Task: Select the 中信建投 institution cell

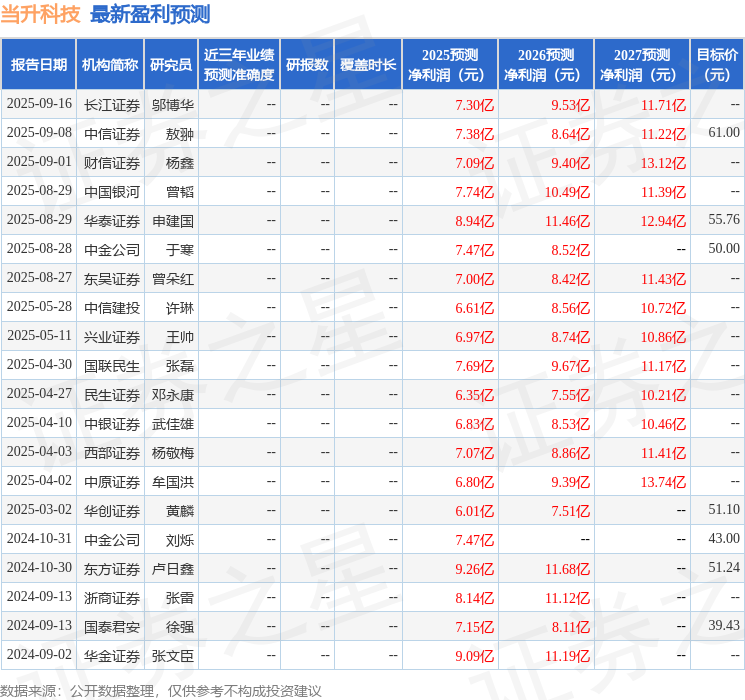Action: pyautogui.click(x=112, y=308)
